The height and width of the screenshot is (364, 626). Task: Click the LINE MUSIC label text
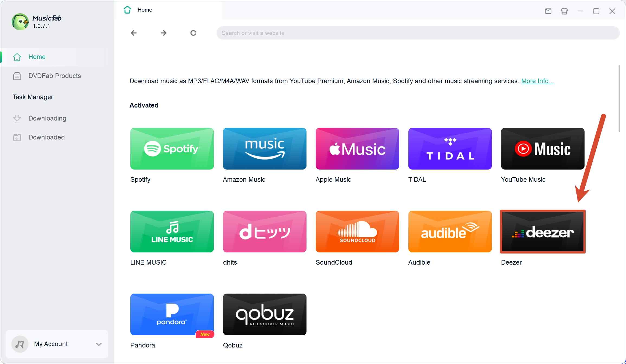tap(149, 262)
